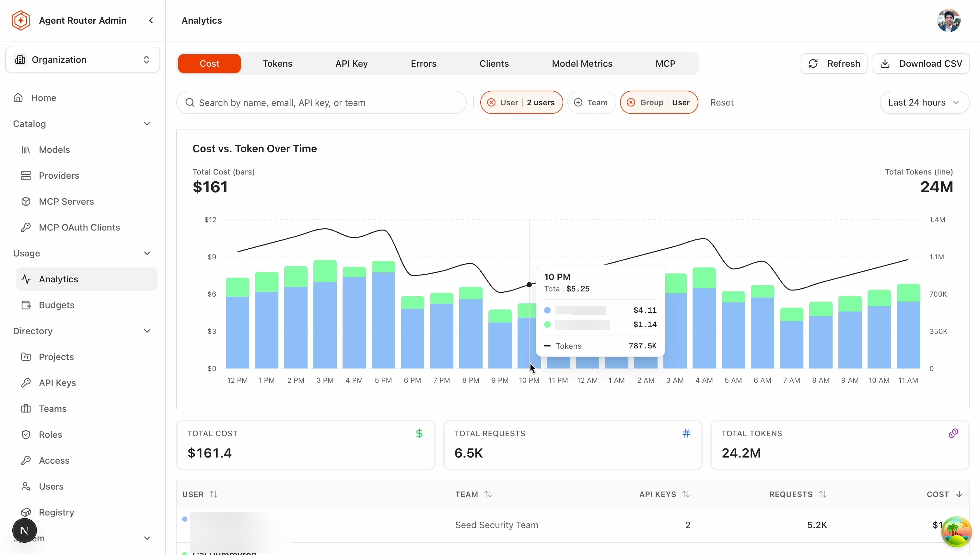Open the Teams page

86,409
